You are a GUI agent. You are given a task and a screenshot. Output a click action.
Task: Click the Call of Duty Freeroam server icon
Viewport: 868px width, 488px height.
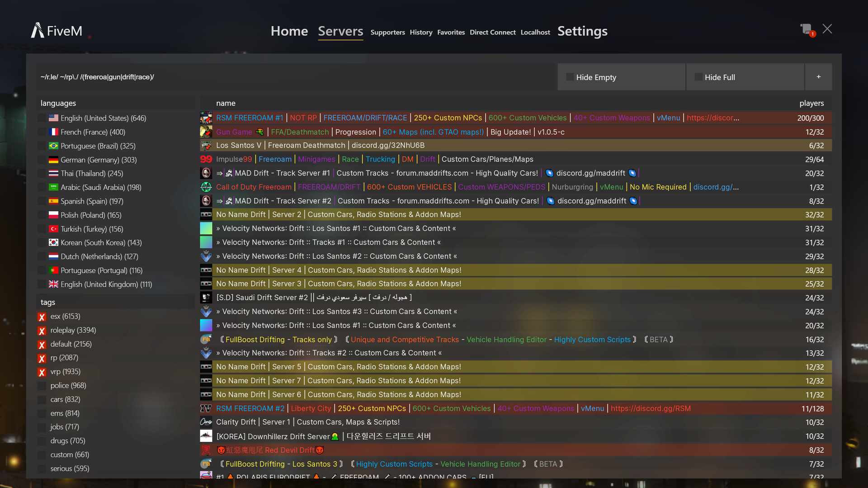[x=206, y=187]
